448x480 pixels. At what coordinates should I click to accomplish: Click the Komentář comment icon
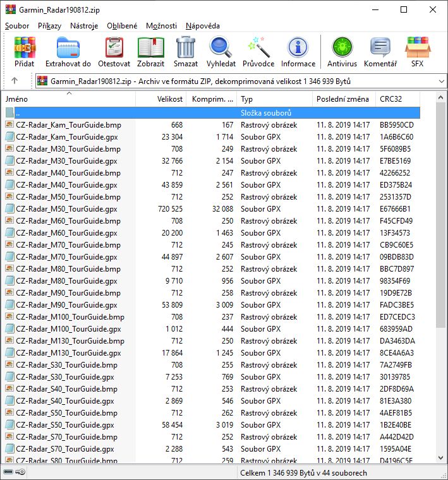(380, 47)
